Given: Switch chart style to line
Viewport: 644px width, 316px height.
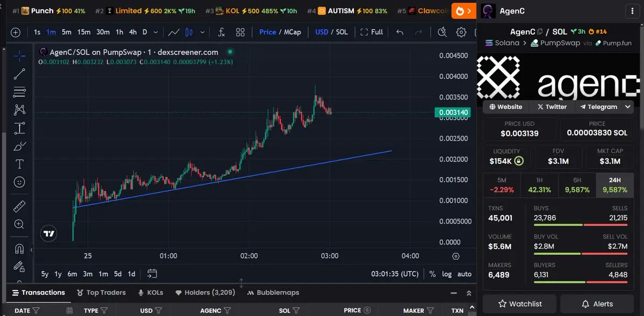Looking at the screenshot, I should click(x=173, y=32).
